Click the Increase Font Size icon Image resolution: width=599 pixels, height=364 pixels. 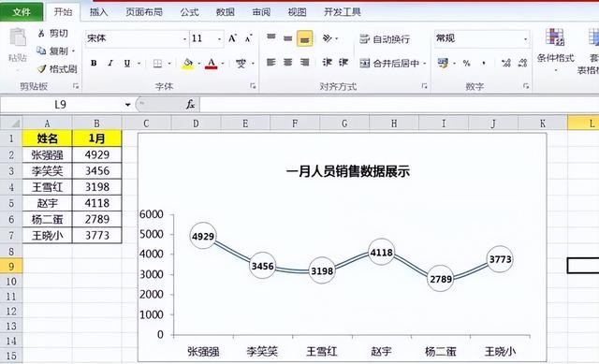[233, 38]
